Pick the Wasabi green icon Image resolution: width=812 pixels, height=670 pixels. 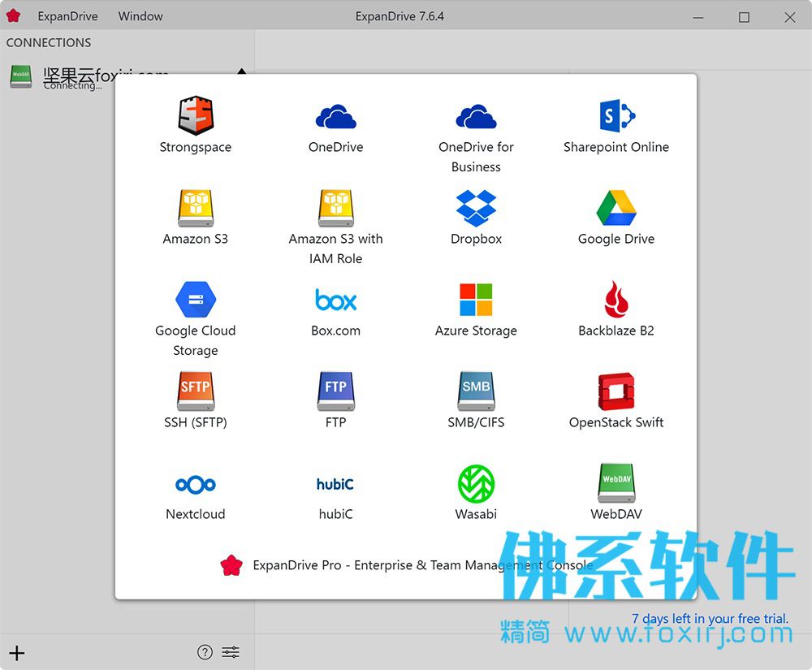coord(476,483)
